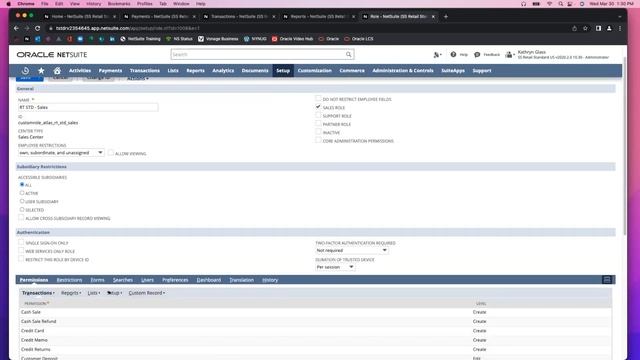The height and width of the screenshot is (360, 640).
Task: Open the Employee Restrictions dropdown
Action: pos(61,153)
